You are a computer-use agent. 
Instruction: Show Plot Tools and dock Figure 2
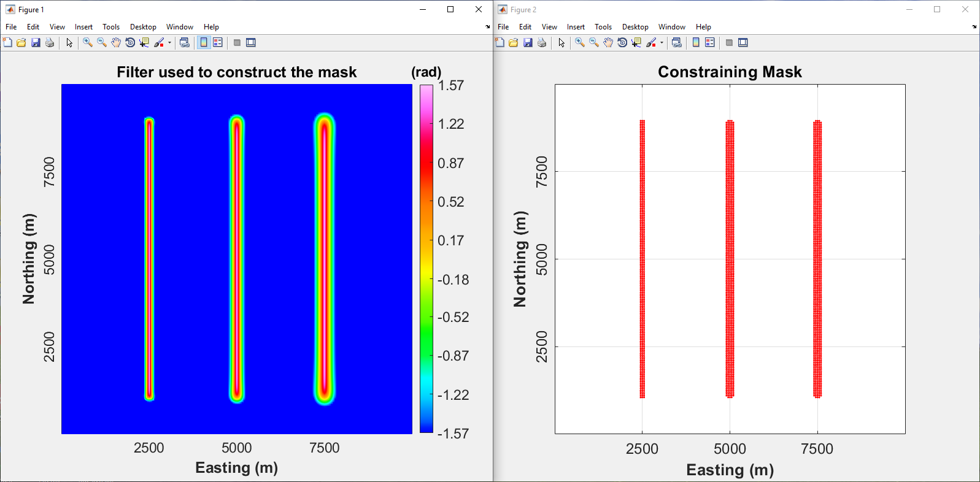coord(743,42)
